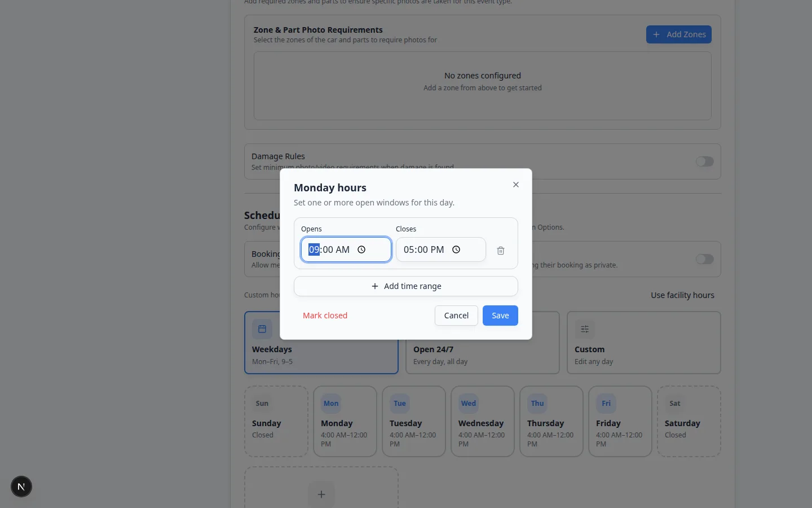Open the Saturday Closed day card
Screen dimensions: 812x508
[x=689, y=422]
